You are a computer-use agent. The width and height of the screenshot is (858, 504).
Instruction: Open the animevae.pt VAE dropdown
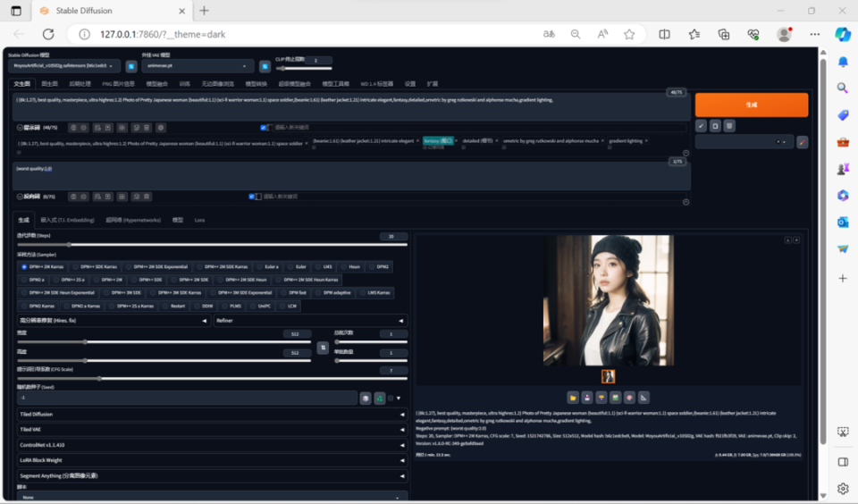[x=198, y=65]
